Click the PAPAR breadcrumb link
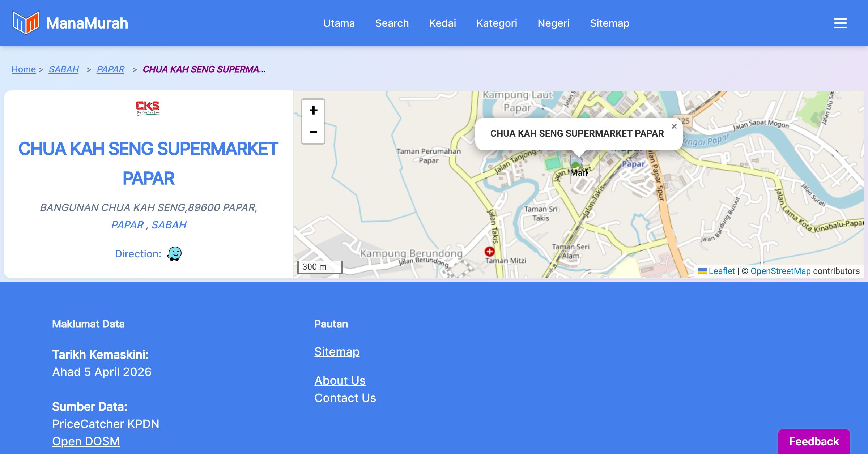The image size is (868, 454). click(110, 69)
